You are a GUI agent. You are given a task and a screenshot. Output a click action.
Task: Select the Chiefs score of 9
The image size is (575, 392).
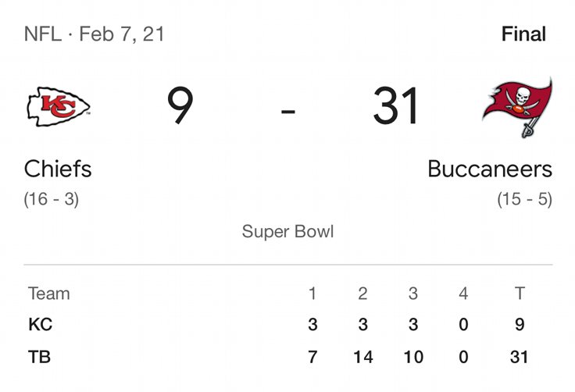point(180,105)
